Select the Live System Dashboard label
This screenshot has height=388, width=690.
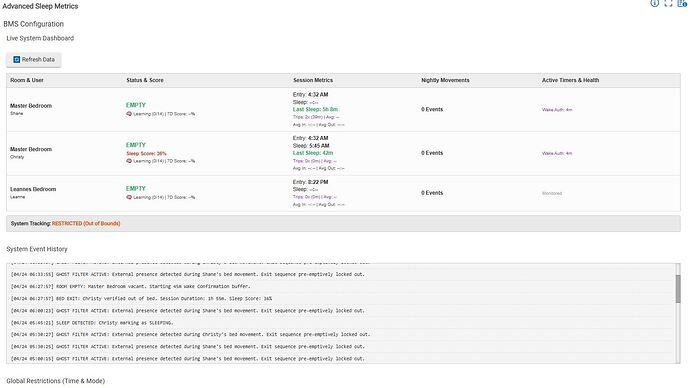[40, 38]
